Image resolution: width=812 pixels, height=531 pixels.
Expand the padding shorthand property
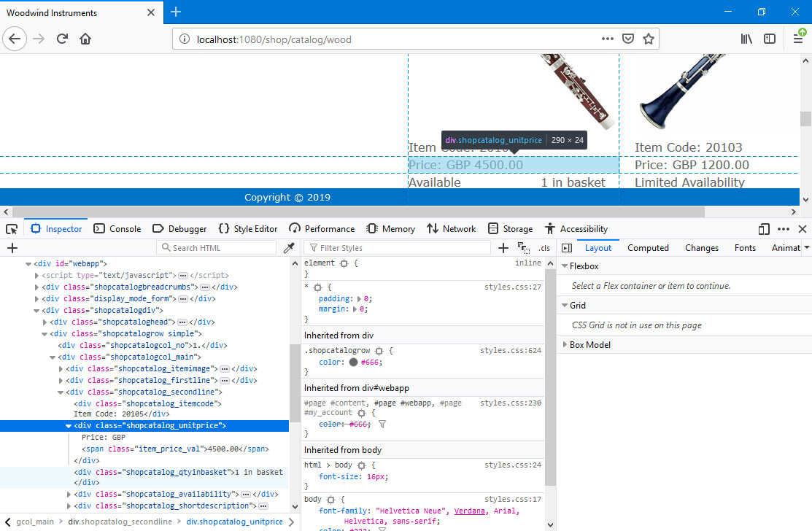pyautogui.click(x=360, y=299)
